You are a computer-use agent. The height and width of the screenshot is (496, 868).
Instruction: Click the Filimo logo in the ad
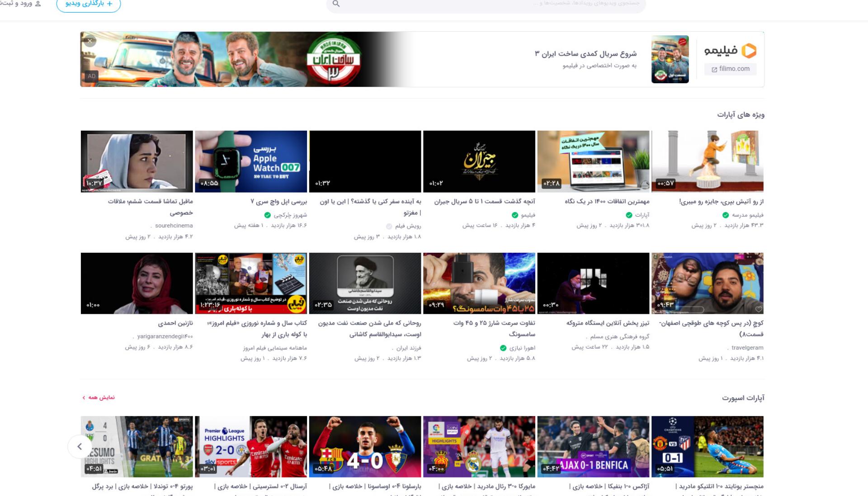tap(730, 51)
